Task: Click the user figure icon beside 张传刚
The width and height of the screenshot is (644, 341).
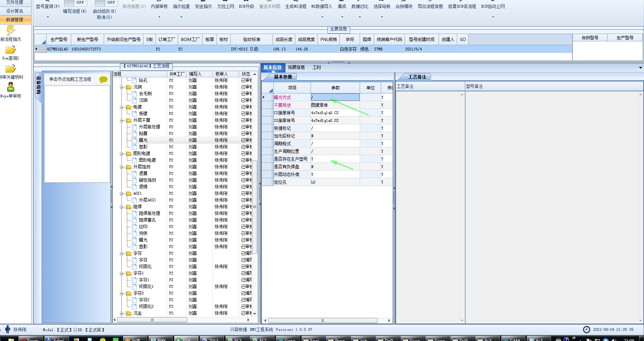Action: (x=7, y=329)
